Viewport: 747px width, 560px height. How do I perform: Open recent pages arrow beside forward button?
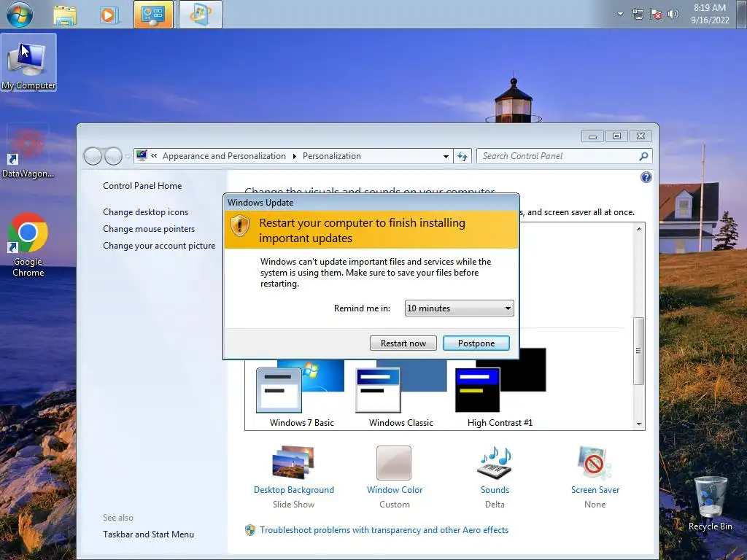128,156
